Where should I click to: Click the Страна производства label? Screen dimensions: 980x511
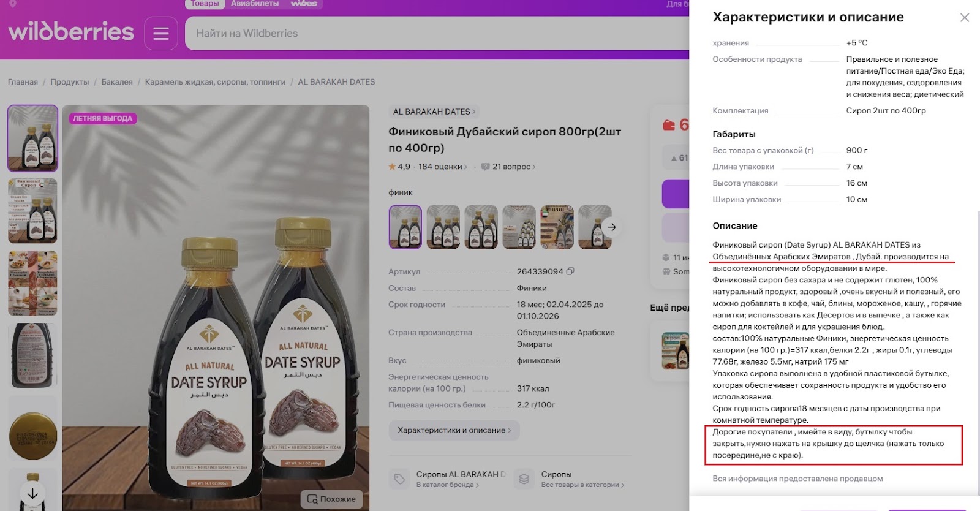[x=430, y=333]
